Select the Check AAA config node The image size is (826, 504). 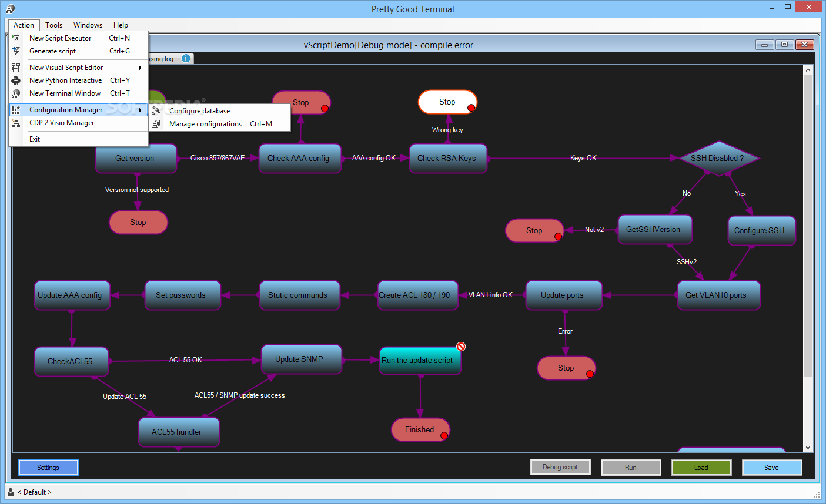300,158
